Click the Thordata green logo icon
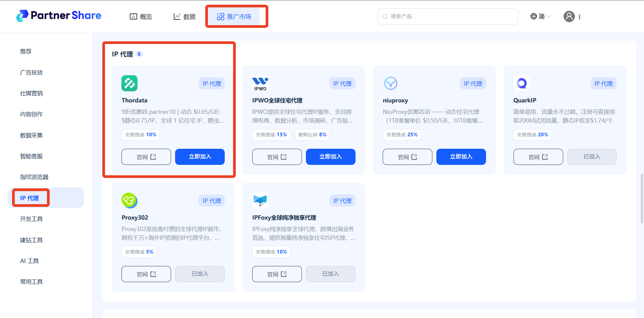The width and height of the screenshot is (644, 318). (x=129, y=83)
